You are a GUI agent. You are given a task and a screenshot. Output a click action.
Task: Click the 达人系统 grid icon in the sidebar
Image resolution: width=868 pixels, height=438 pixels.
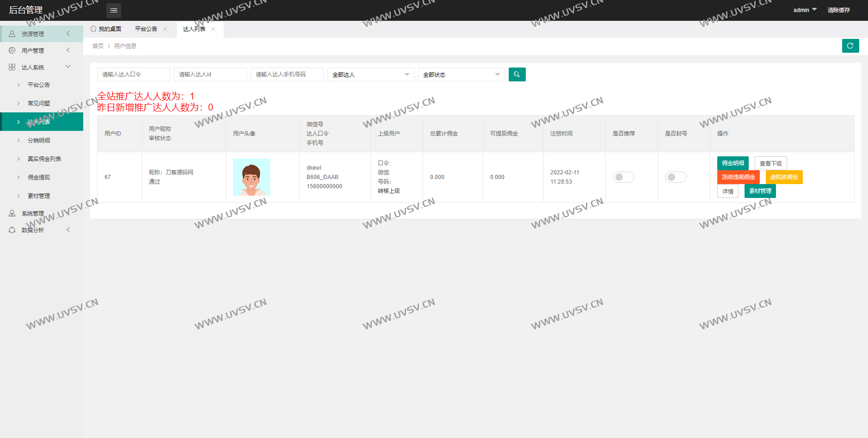[x=12, y=67]
